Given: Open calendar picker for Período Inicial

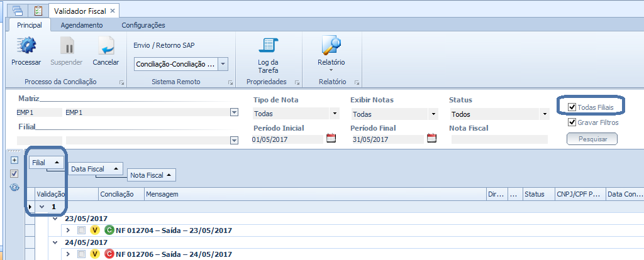Looking at the screenshot, I should click(x=331, y=139).
